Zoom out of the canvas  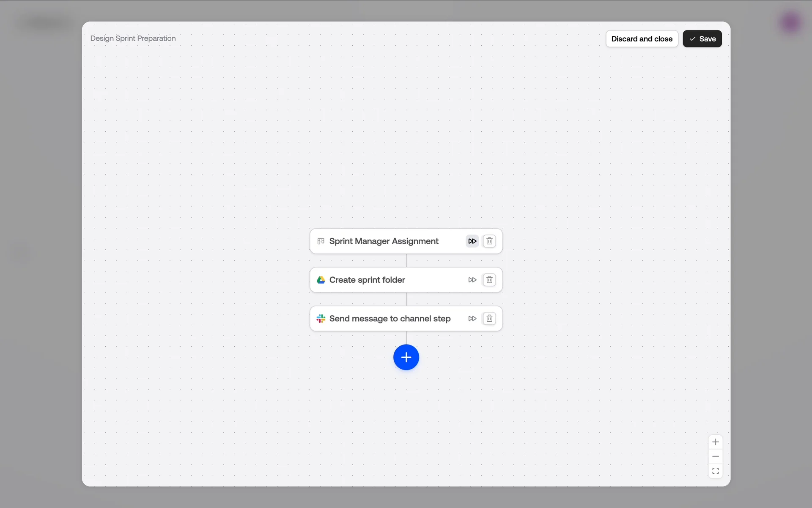(x=715, y=456)
